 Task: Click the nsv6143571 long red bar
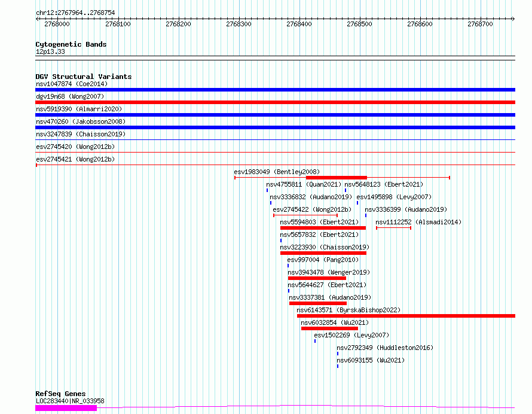(x=406, y=316)
